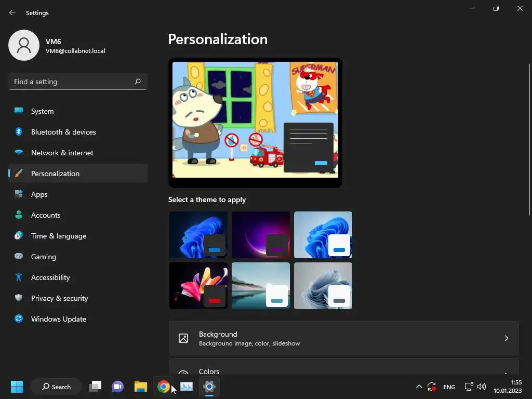Screen dimensions: 532x399
Task: Open Windows Update settings
Action: (78, 318)
